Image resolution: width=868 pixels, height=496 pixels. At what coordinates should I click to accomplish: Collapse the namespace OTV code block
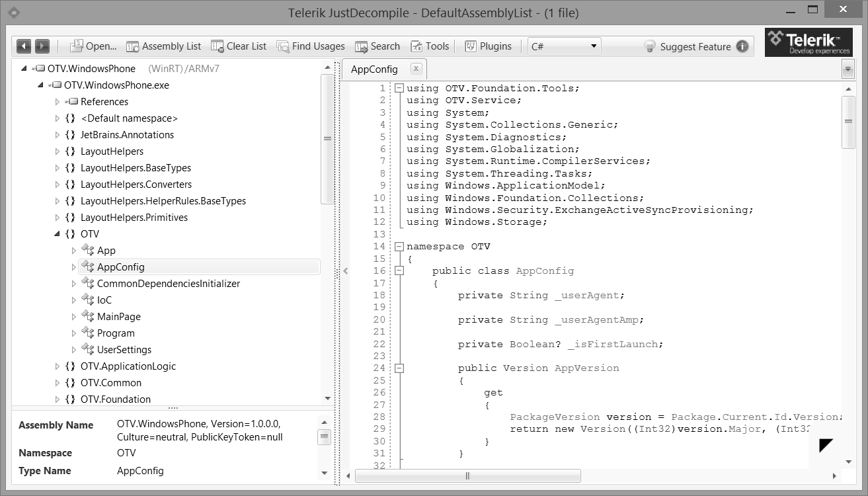pos(399,246)
